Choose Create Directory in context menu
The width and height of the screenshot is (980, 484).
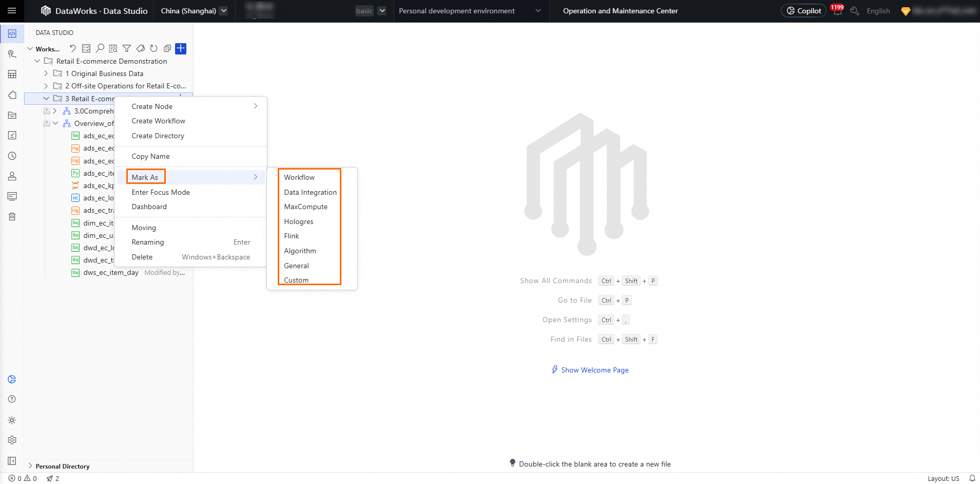click(191, 136)
